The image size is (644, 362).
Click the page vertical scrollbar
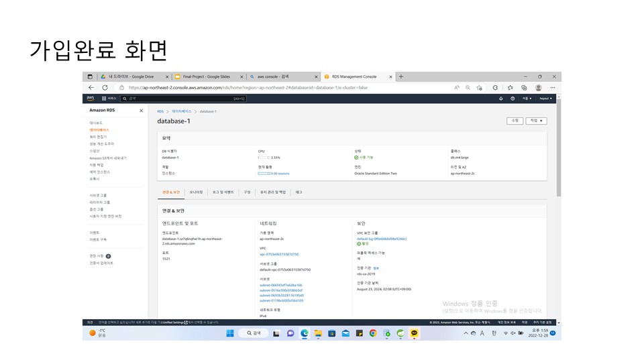click(559, 147)
